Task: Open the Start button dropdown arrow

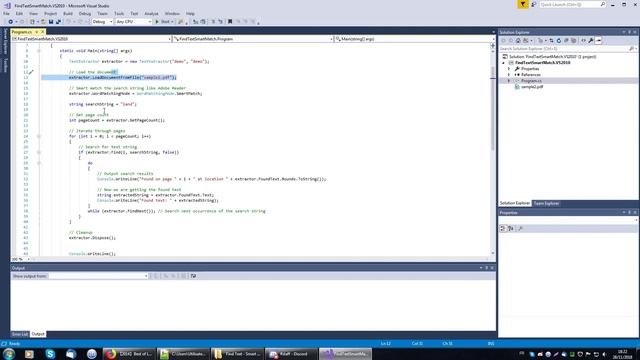Action: click(172, 22)
